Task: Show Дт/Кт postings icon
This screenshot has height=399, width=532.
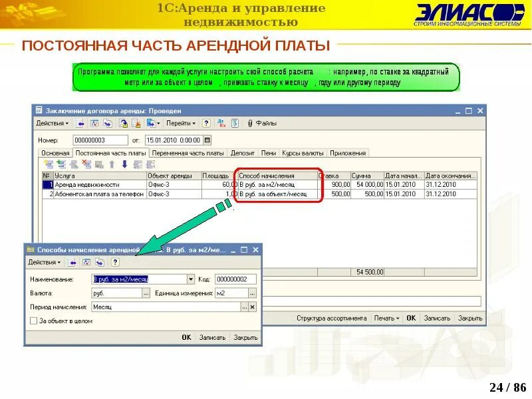Action: [x=221, y=124]
